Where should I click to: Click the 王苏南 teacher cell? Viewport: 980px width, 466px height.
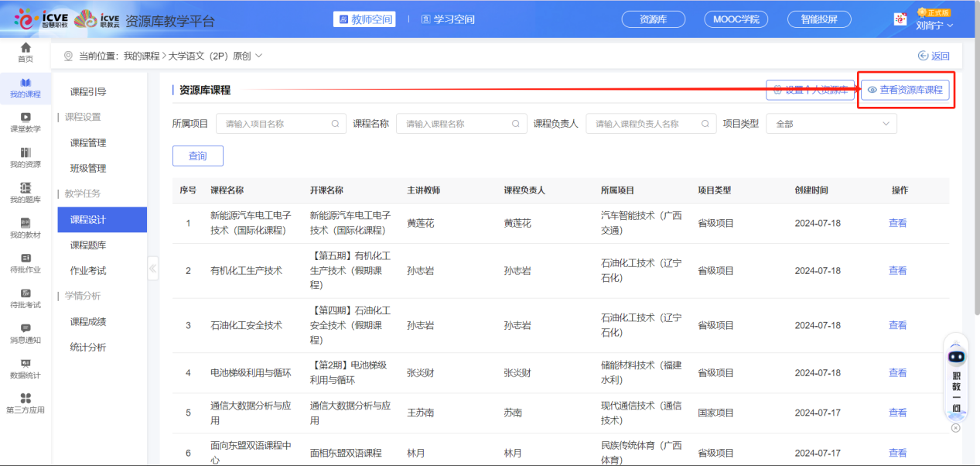(x=421, y=413)
